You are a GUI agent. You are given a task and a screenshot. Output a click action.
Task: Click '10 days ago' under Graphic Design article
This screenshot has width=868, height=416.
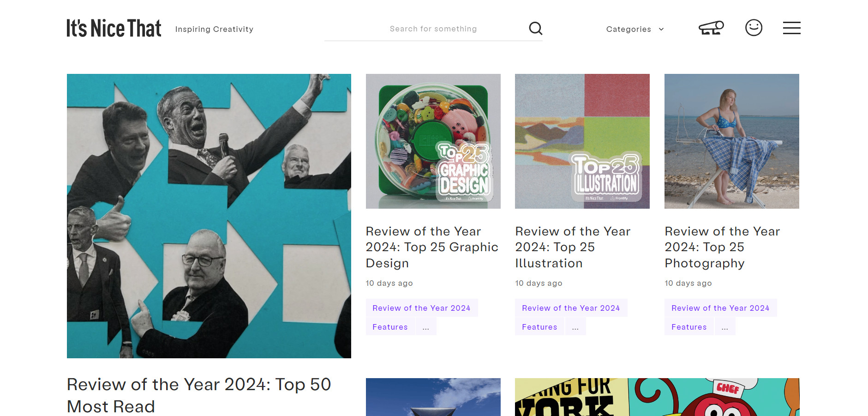click(x=389, y=283)
